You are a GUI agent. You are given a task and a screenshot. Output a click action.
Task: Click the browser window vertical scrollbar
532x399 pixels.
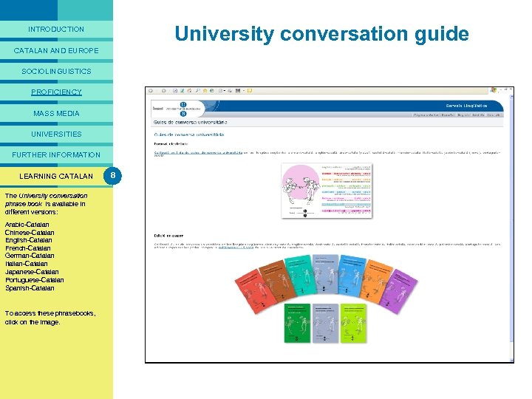511,227
